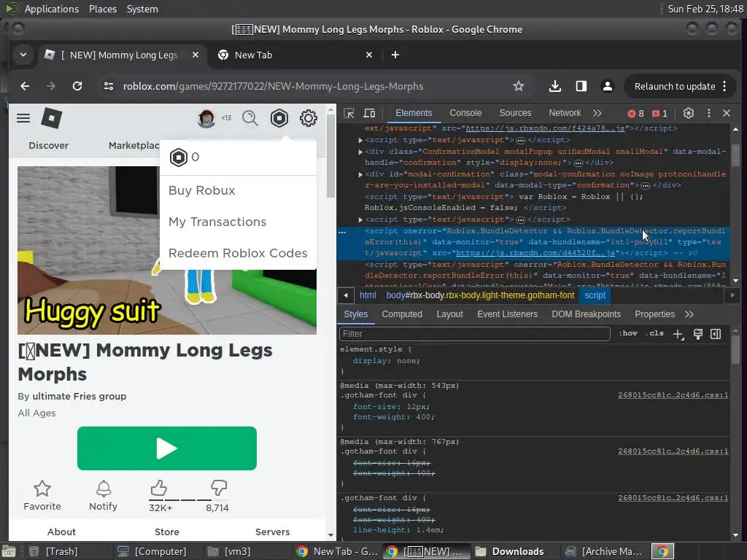Open a new Chrome tab
747x560 pixels.
(x=395, y=55)
